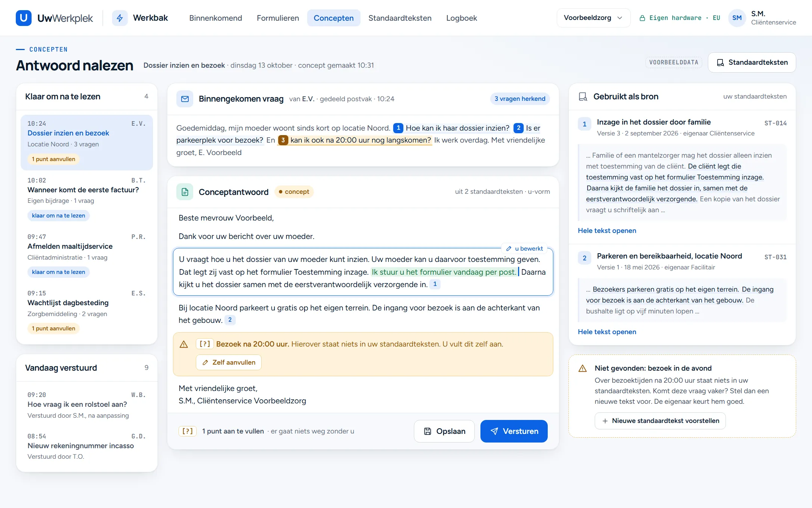Send the reply with Versturen
The height and width of the screenshot is (508, 812).
pos(514,431)
